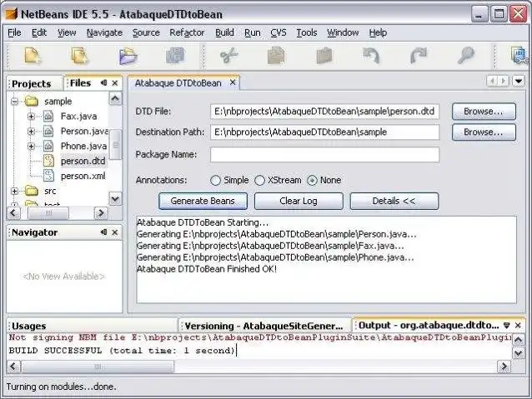Screen dimensions: 532x399
Task: Select the Simple annotations radio button
Action: point(215,180)
